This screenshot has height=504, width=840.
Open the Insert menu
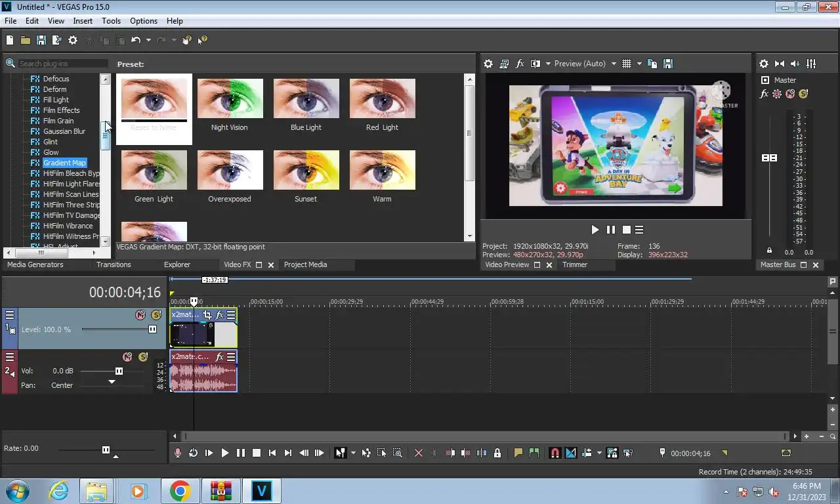coord(83,20)
